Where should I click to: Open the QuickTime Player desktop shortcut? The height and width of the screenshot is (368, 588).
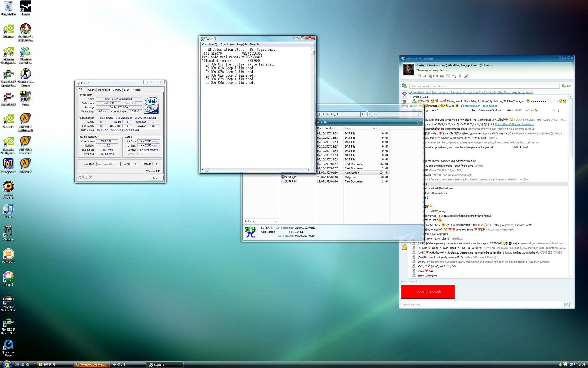tap(8, 348)
